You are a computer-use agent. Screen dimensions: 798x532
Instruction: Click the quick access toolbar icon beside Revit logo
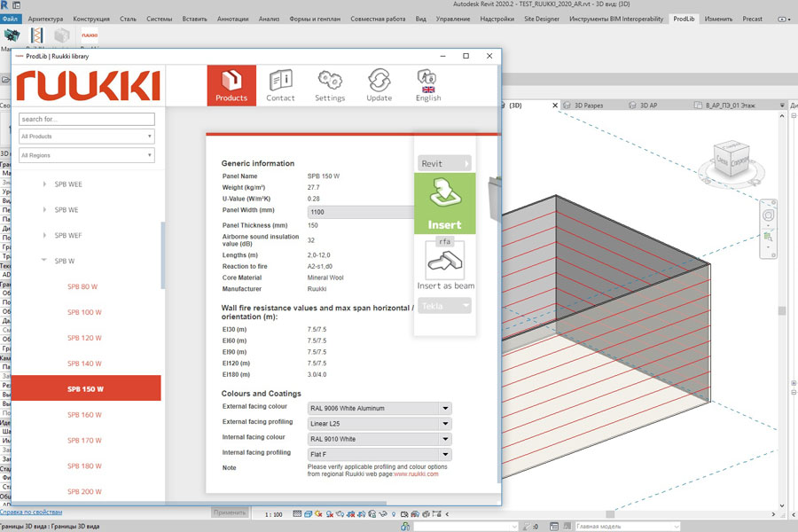16,5
